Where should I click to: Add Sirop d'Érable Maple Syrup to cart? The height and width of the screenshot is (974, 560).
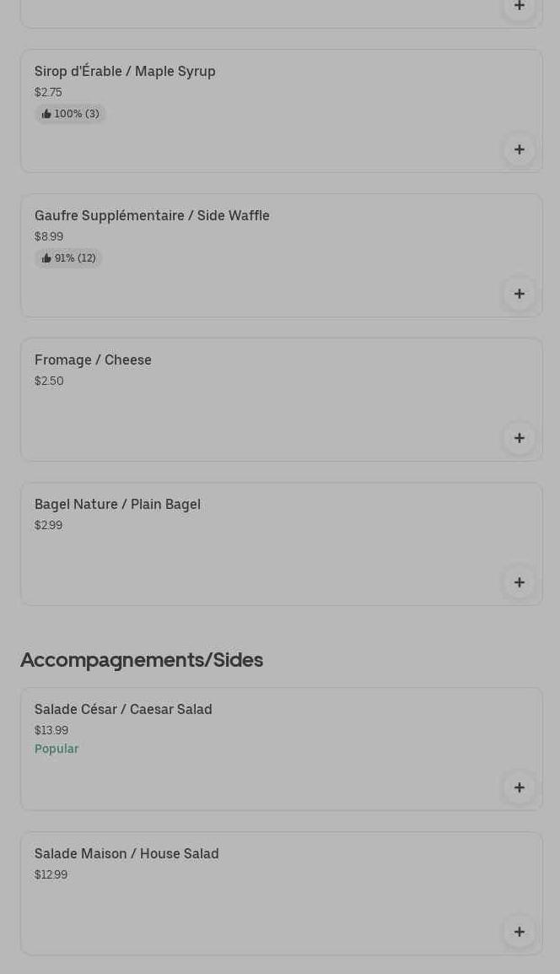520,150
